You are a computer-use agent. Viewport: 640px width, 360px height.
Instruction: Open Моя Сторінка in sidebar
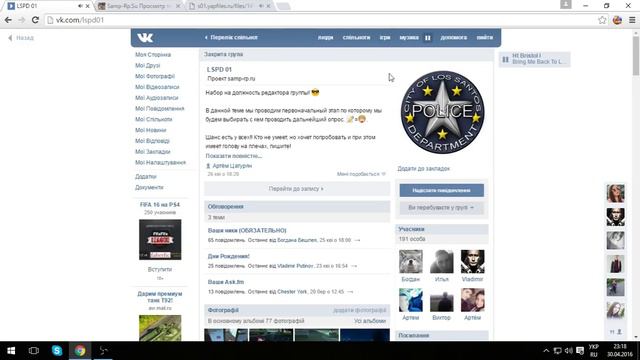(153, 55)
